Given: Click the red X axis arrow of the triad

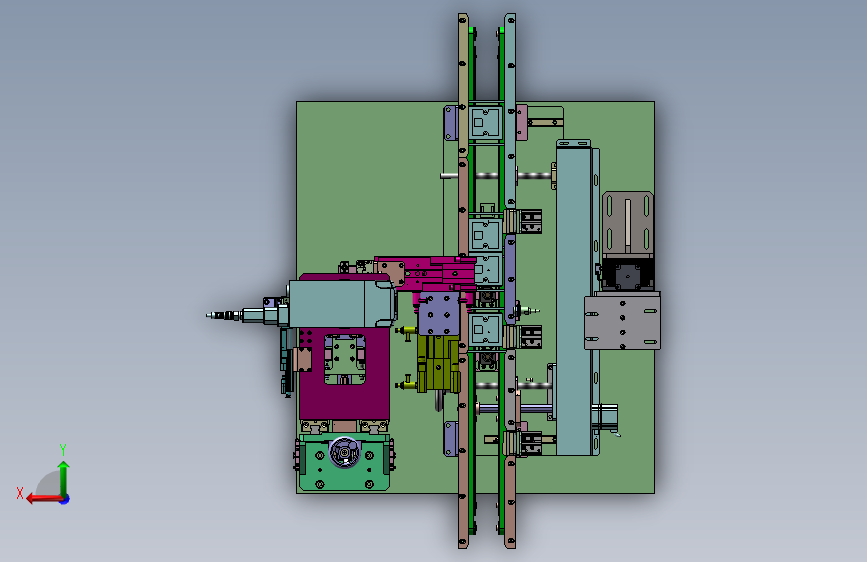Looking at the screenshot, I should click(x=43, y=499).
